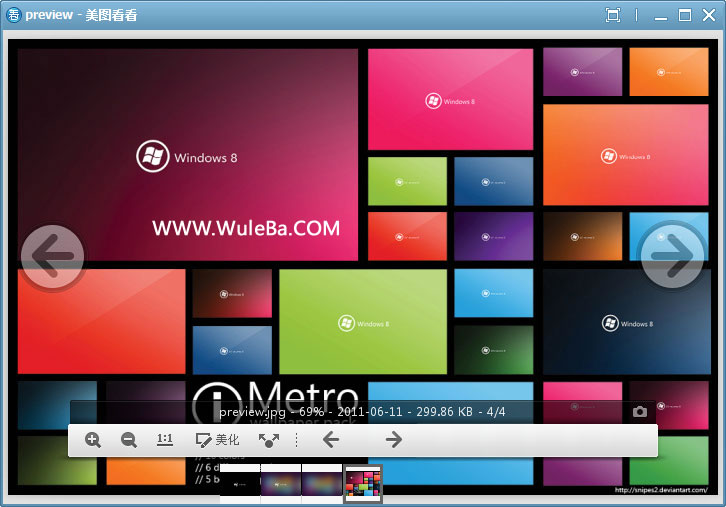Enter full screen mode from title bar
The image size is (726, 507).
613,15
